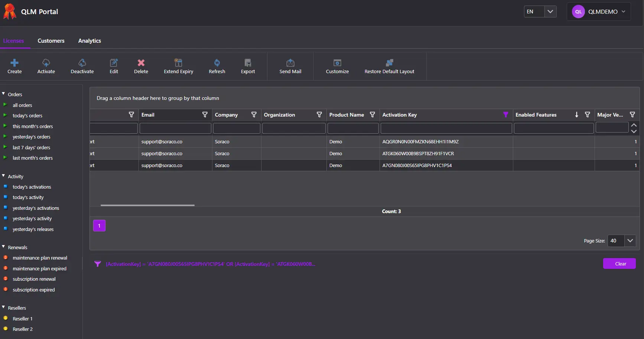Image resolution: width=644 pixels, height=339 pixels.
Task: Collapse the Resellers tree section
Action: [3, 307]
